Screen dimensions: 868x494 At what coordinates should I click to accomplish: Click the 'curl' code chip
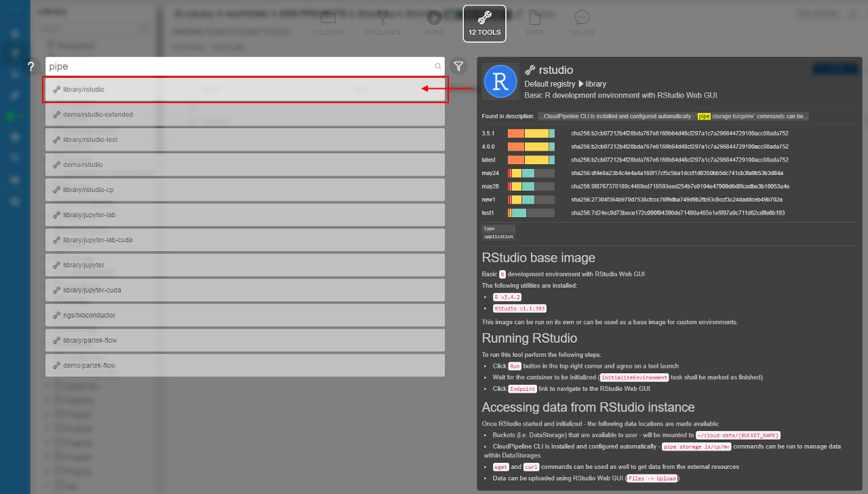tap(531, 467)
